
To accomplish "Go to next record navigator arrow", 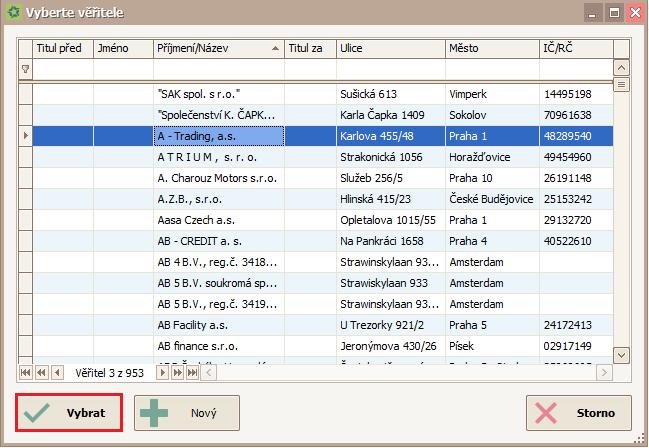I will 162,373.
